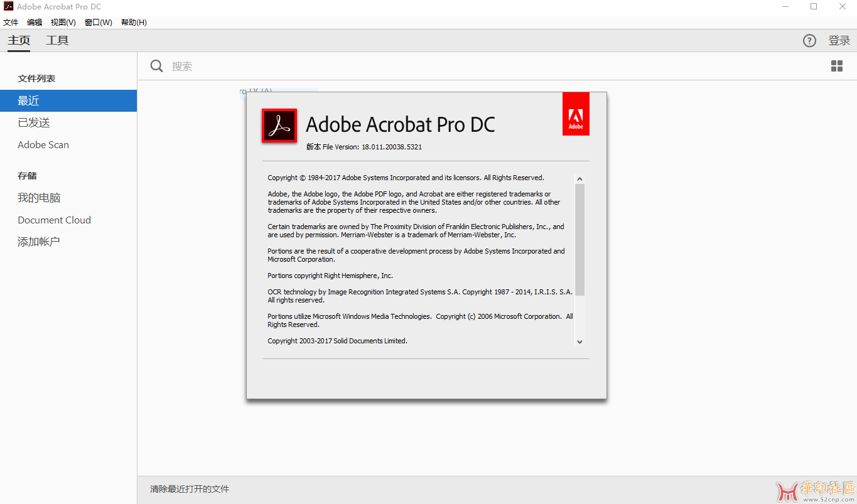Image resolution: width=857 pixels, height=504 pixels.
Task: Click the Copyright 2003-2017 Solid Documents line
Action: click(337, 341)
